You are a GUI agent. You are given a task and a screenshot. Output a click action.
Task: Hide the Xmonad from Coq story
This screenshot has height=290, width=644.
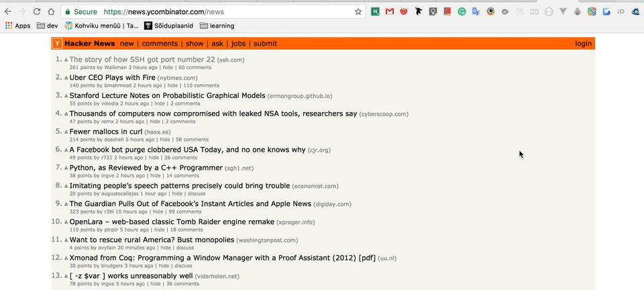(x=164, y=267)
